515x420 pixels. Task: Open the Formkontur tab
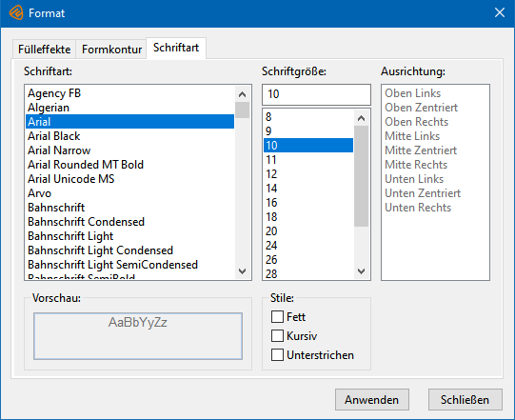point(111,50)
